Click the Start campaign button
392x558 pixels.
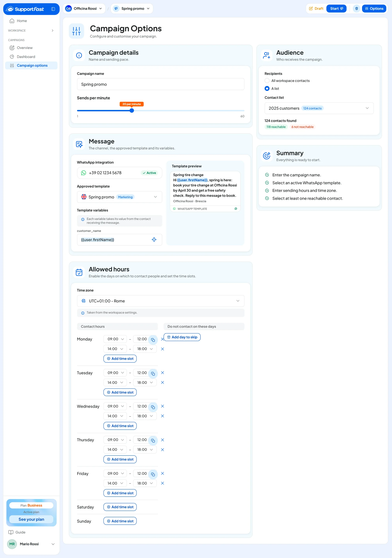click(x=336, y=8)
